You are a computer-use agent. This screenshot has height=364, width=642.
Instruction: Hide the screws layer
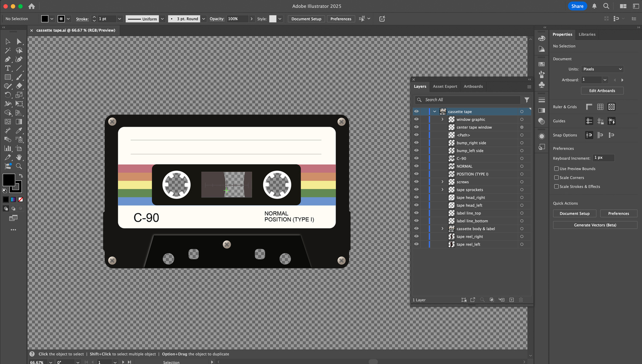click(x=416, y=182)
